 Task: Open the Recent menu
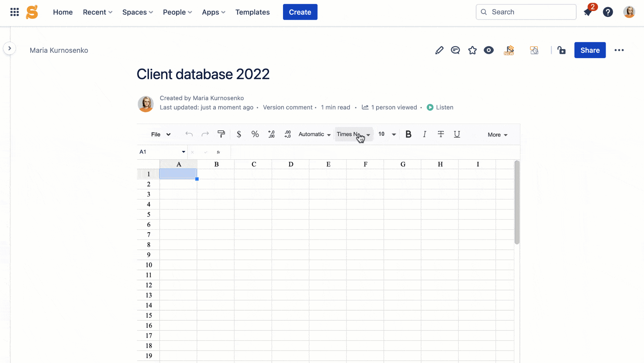pyautogui.click(x=97, y=12)
